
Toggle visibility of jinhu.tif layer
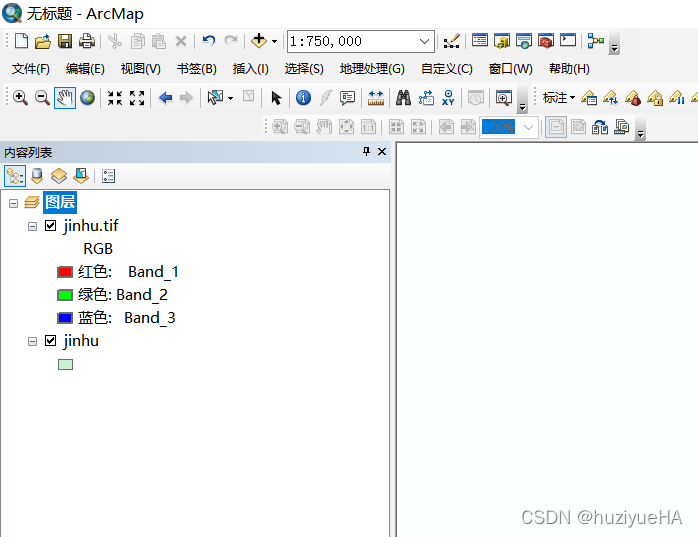(x=51, y=226)
